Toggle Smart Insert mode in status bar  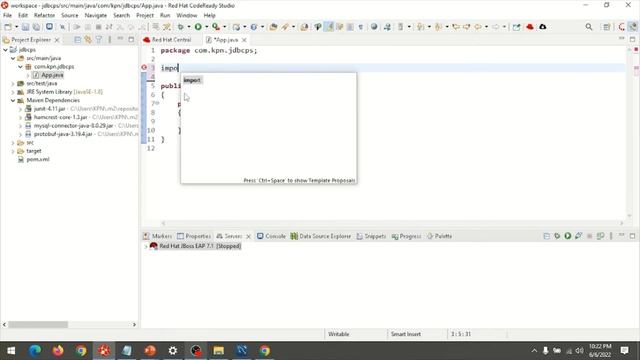point(406,334)
